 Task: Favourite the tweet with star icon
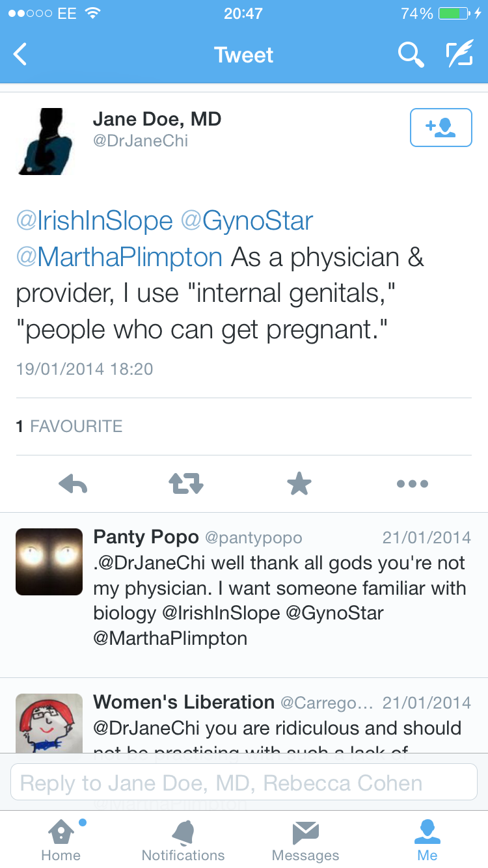(299, 483)
